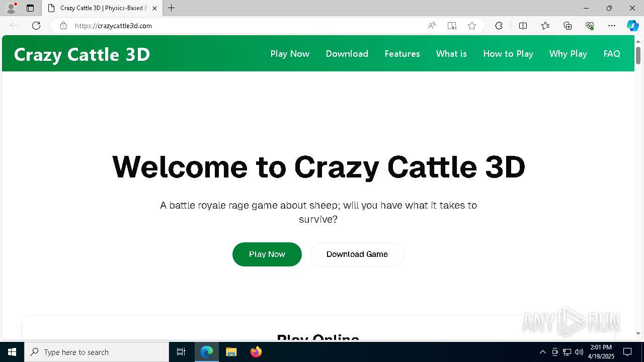Viewport: 644px width, 362px height.
Task: Go to What is section
Action: (451, 54)
